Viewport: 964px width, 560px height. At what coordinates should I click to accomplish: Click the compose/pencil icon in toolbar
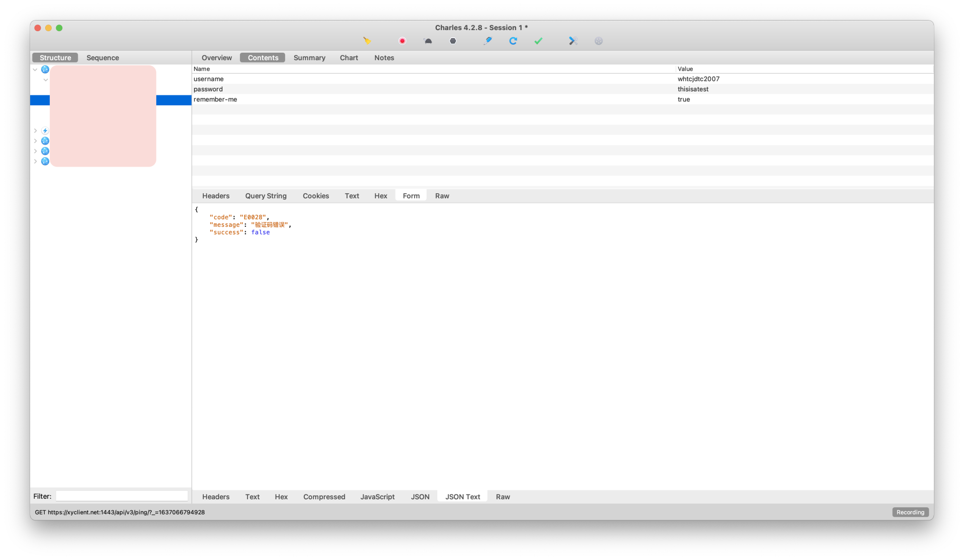(488, 41)
